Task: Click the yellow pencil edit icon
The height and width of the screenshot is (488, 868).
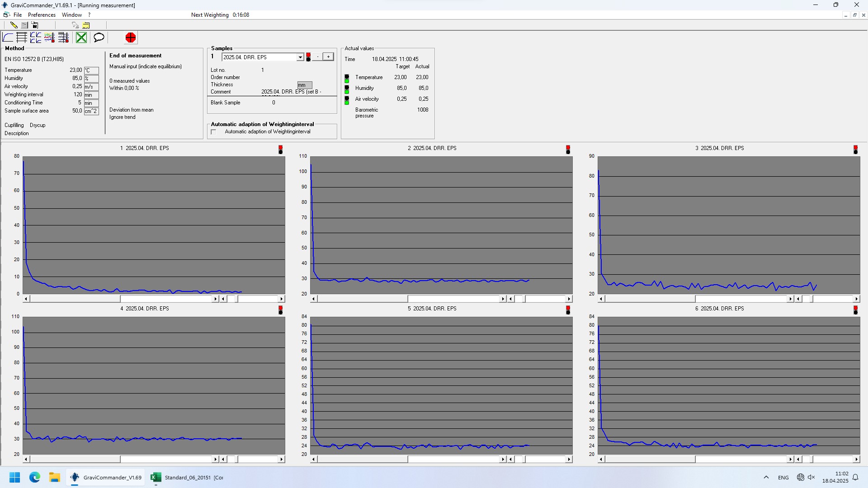Action: [14, 25]
